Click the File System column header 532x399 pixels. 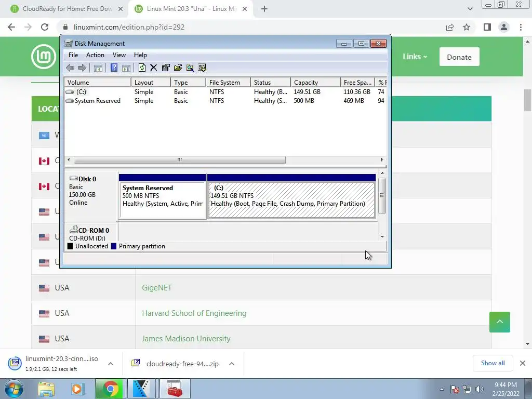click(228, 83)
